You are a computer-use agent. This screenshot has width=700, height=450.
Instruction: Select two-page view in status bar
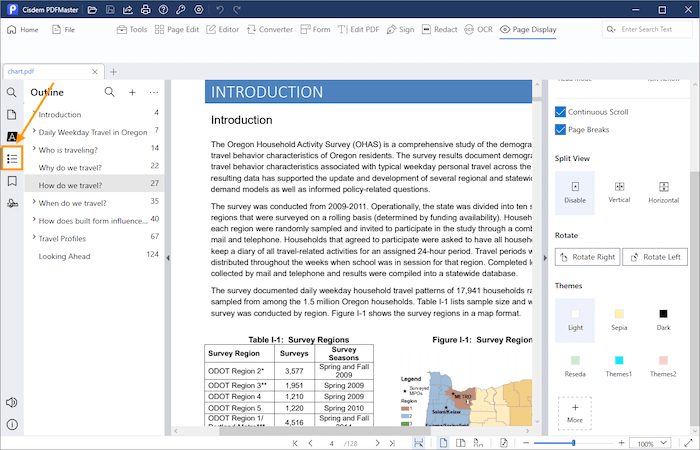coord(461,443)
